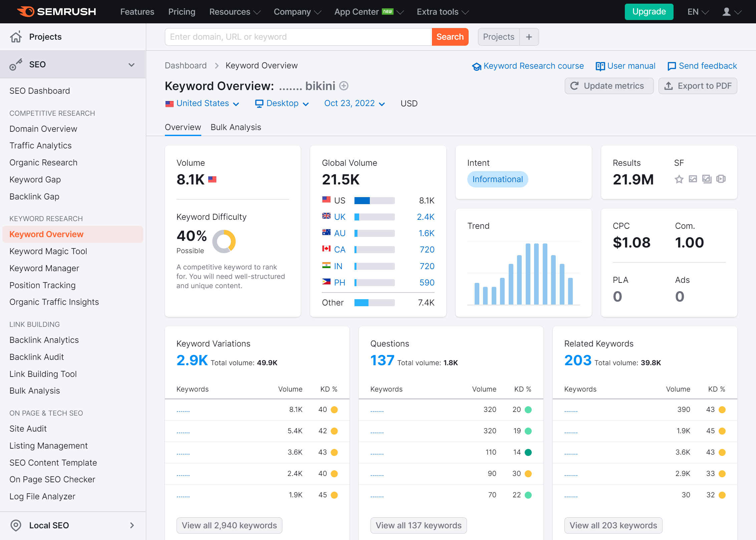
Task: Focus the domain, URL or keyword search field
Action: coord(298,37)
